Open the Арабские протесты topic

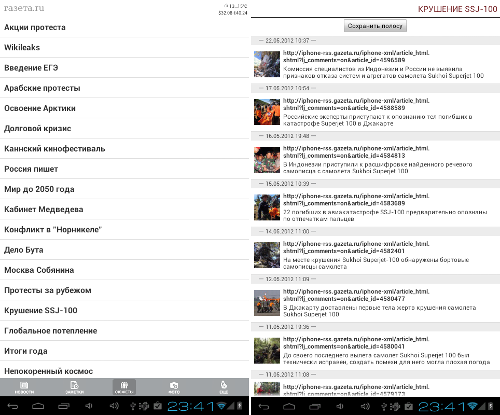124,88
